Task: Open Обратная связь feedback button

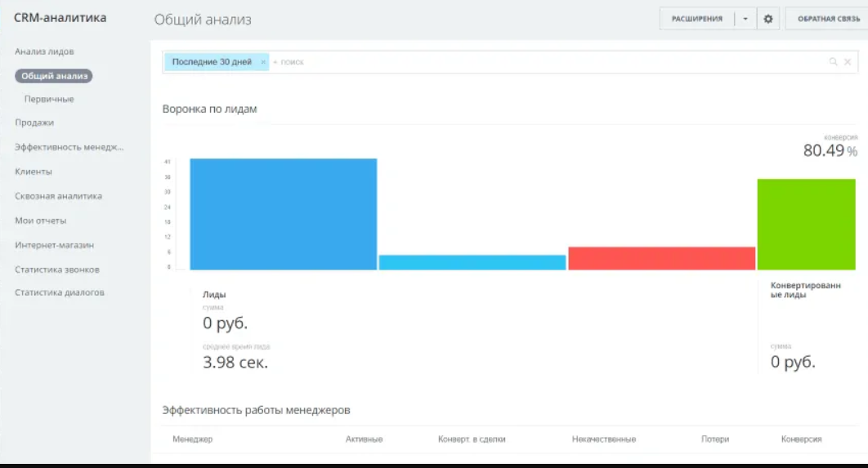Action: pos(828,19)
